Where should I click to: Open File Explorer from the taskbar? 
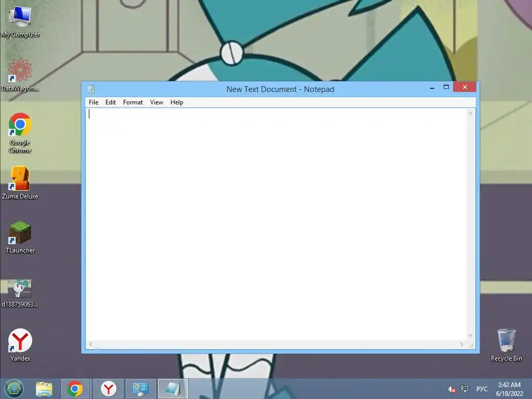pos(44,389)
